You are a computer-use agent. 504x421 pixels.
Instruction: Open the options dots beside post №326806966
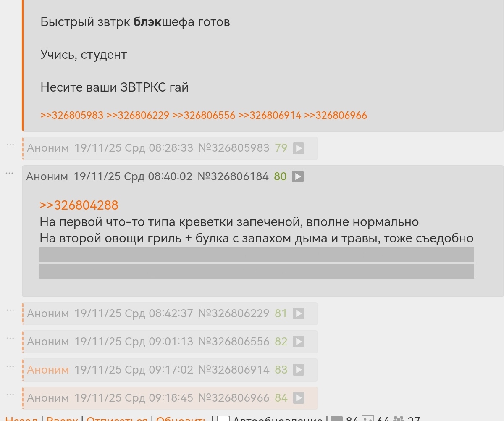pos(10,395)
